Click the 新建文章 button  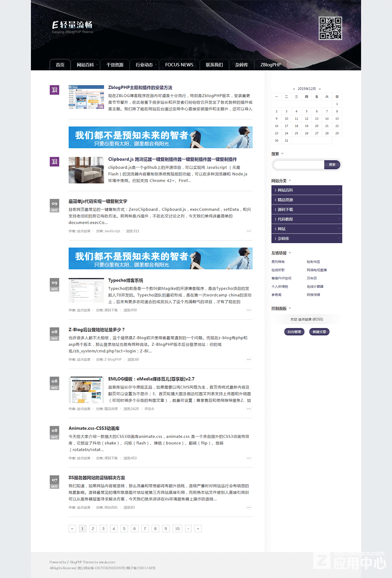[319, 332]
